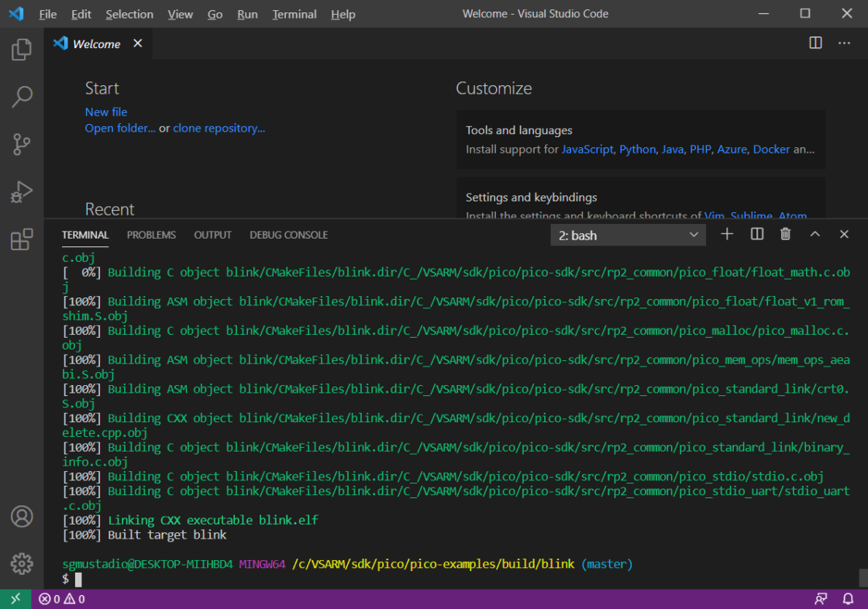The width and height of the screenshot is (868, 609).
Task: Open the editor more actions menu
Action: point(844,43)
